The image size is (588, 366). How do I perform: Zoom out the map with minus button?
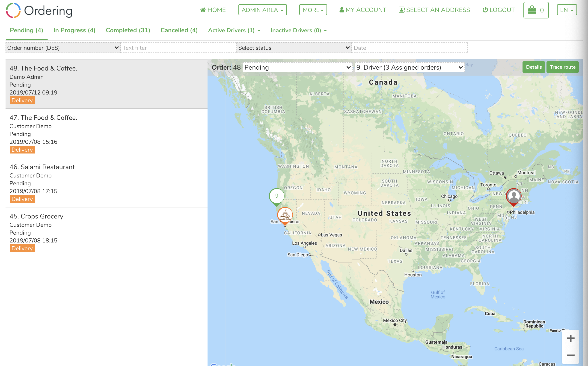[x=570, y=355]
